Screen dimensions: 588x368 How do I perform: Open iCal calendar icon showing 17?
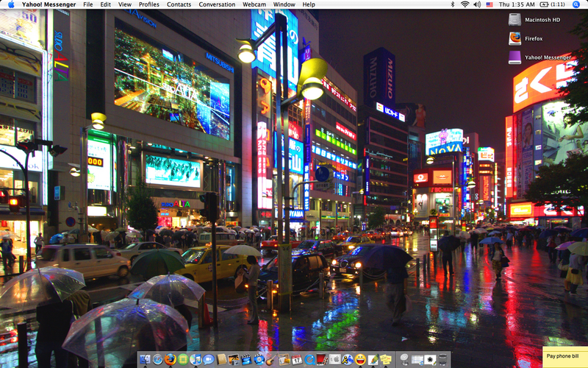[x=297, y=359]
